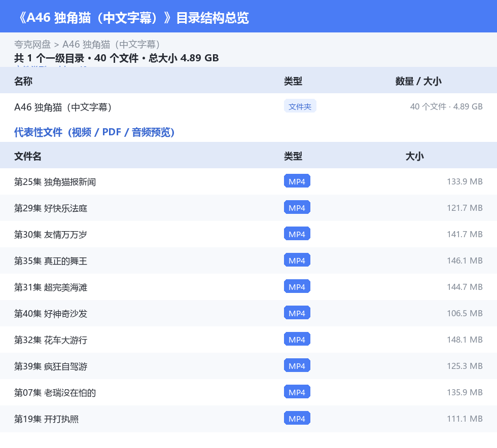
Task: Click MP4 badge for 第29集 好快乐法庭
Action: 297,207
